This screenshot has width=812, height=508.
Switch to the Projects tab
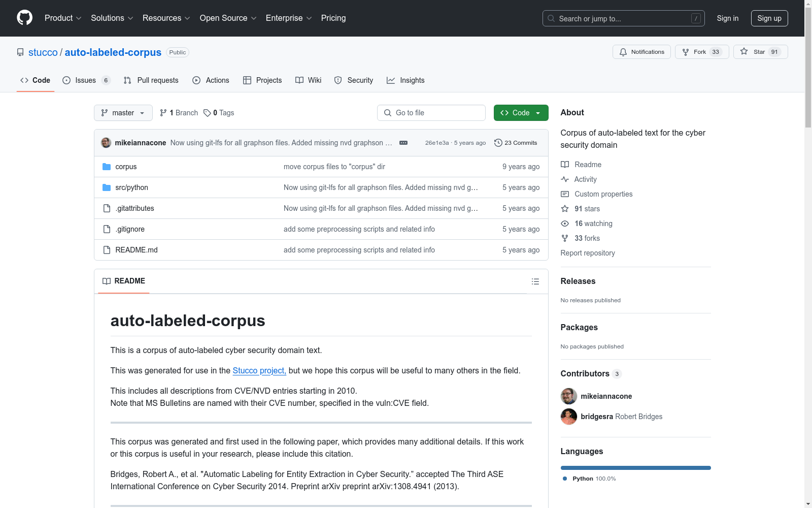coord(262,80)
